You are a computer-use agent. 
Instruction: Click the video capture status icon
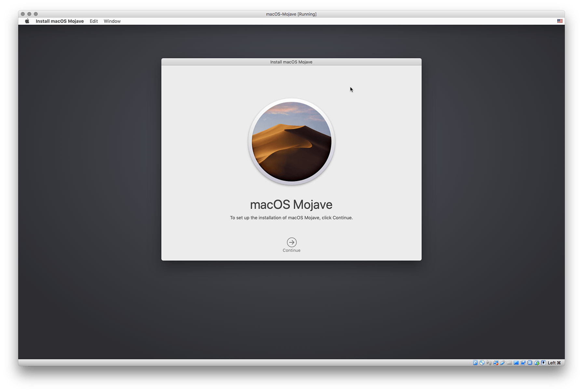coord(523,363)
